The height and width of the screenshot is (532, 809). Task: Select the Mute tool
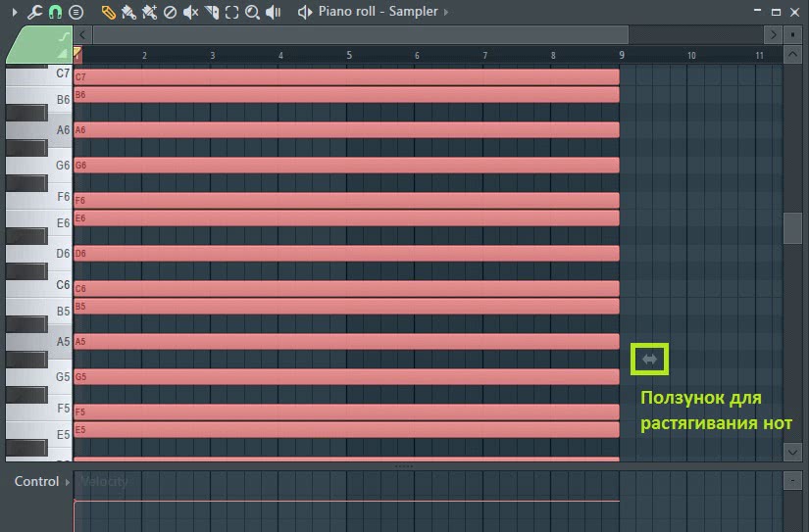pyautogui.click(x=190, y=12)
